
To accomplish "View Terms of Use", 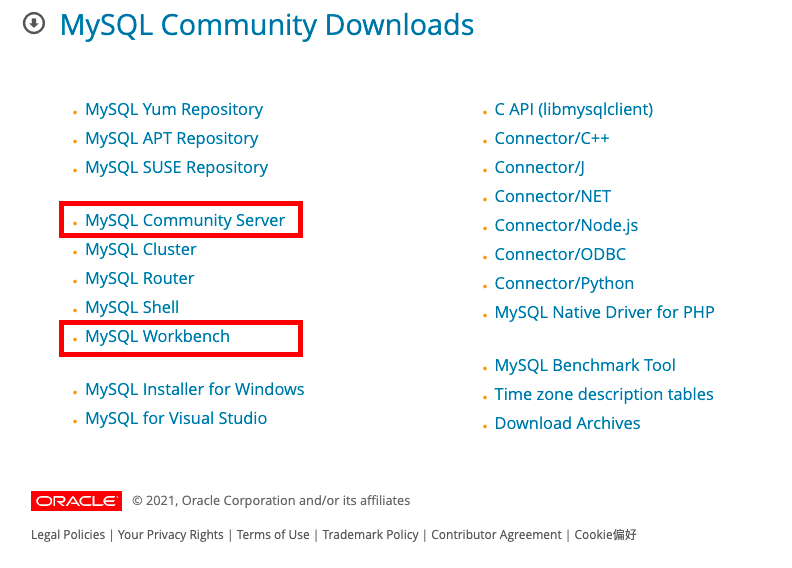I will click(273, 535).
